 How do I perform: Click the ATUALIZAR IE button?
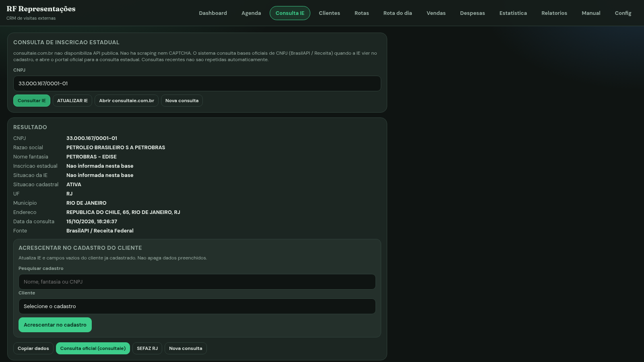click(x=72, y=101)
